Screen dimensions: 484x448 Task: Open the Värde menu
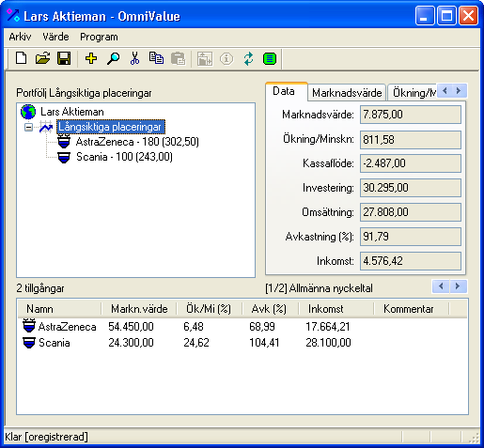(55, 37)
